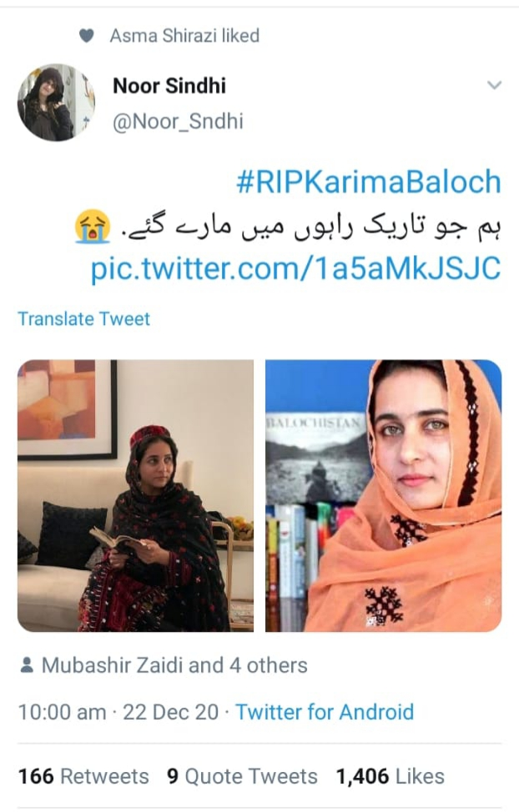Click the 10:00 am timestamp
519x812 pixels.
pyautogui.click(x=63, y=712)
